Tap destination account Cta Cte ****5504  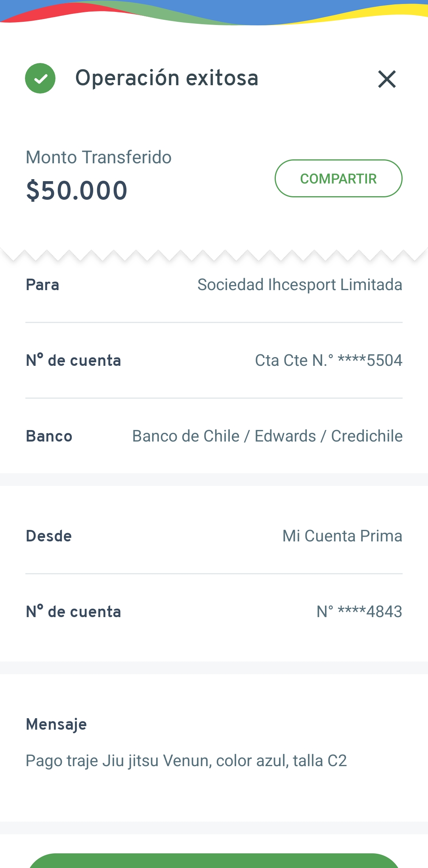coord(328,361)
